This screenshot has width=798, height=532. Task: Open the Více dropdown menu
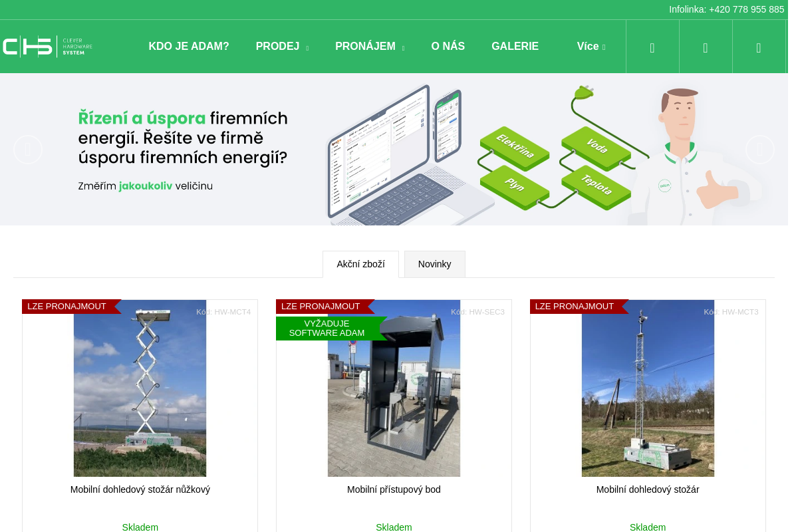591,47
